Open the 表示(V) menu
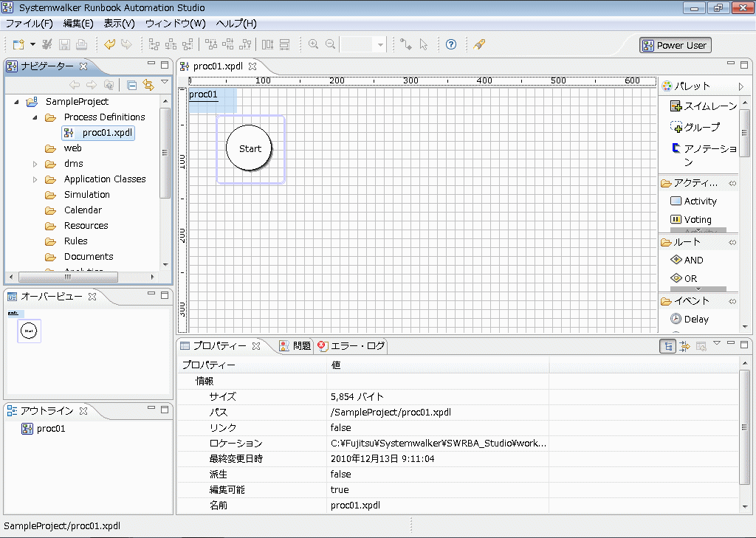The image size is (756, 538). (119, 24)
